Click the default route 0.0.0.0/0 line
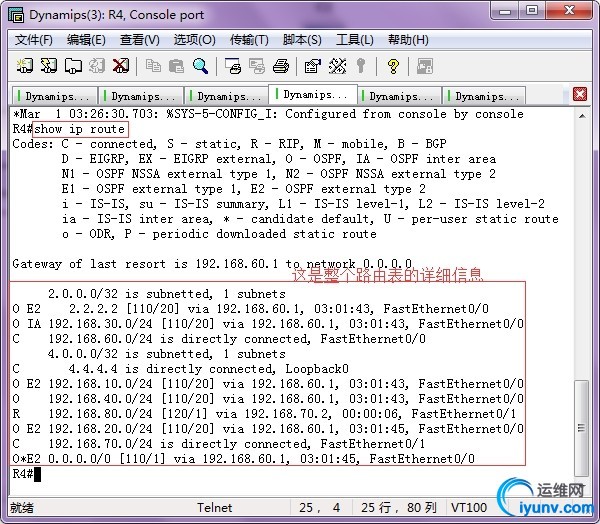Image resolution: width=600 pixels, height=524 pixels. click(x=243, y=459)
